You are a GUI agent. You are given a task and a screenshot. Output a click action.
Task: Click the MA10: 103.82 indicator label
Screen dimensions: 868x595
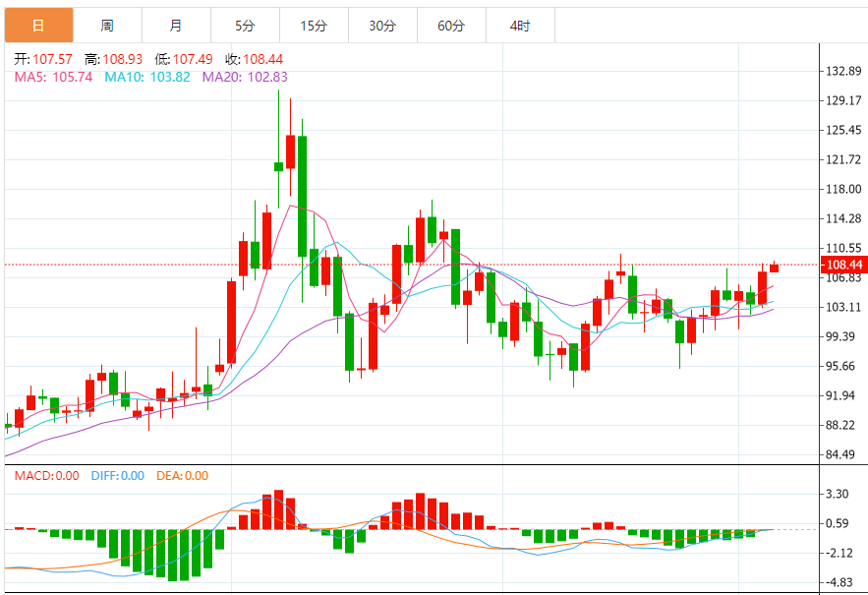147,77
